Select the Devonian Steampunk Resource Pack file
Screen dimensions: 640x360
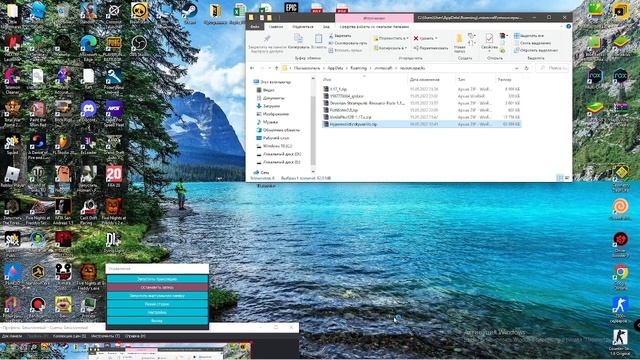[364, 103]
